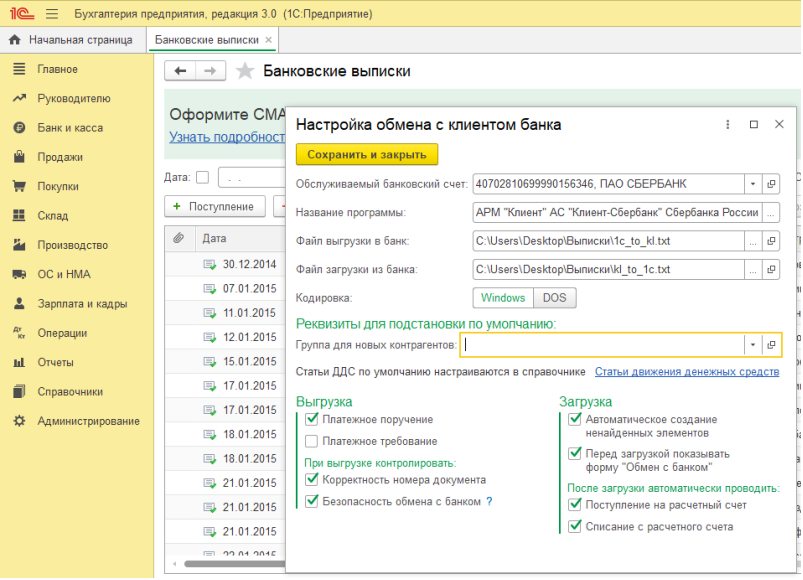Viewport: 803px width, 580px height.
Task: Toggle the Дата filter checkbox
Action: pyautogui.click(x=203, y=177)
